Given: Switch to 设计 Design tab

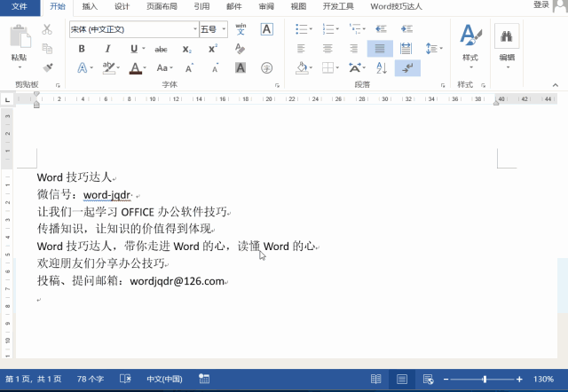Looking at the screenshot, I should pyautogui.click(x=122, y=6).
